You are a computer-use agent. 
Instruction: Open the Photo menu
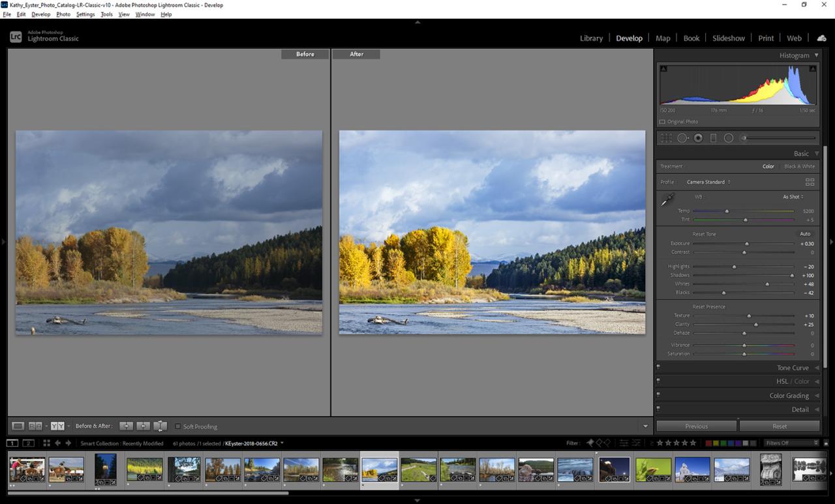[63, 14]
